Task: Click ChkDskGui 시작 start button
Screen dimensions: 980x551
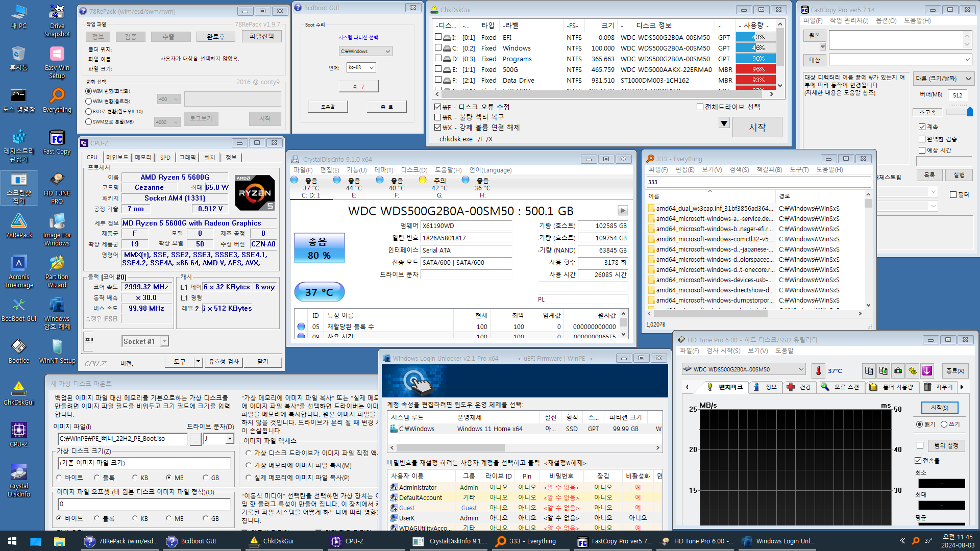Action: (x=757, y=127)
